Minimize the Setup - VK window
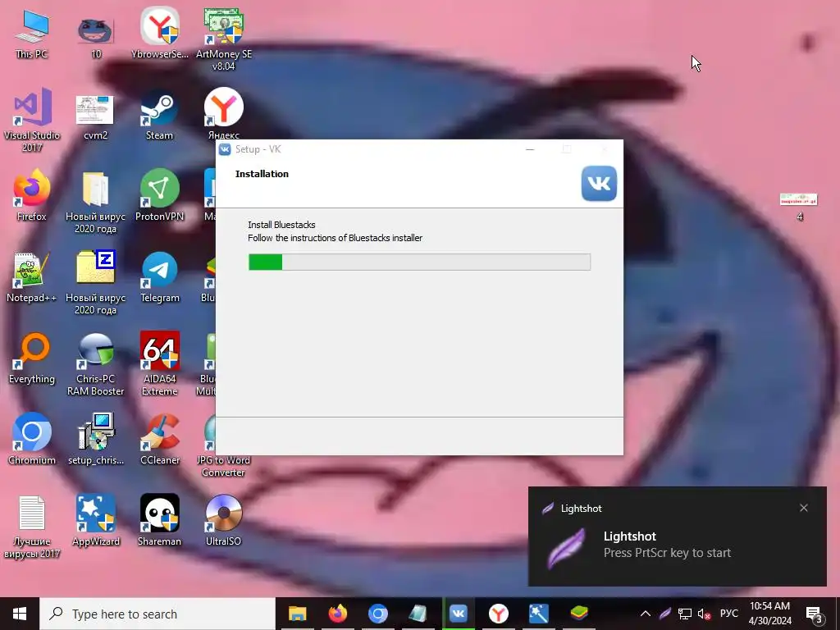 click(x=530, y=149)
